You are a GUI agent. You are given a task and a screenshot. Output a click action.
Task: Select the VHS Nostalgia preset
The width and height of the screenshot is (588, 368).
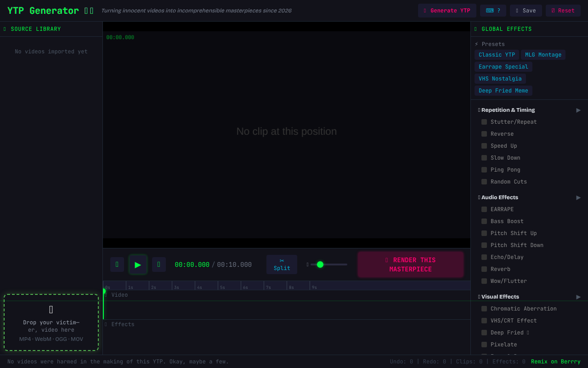(500, 79)
